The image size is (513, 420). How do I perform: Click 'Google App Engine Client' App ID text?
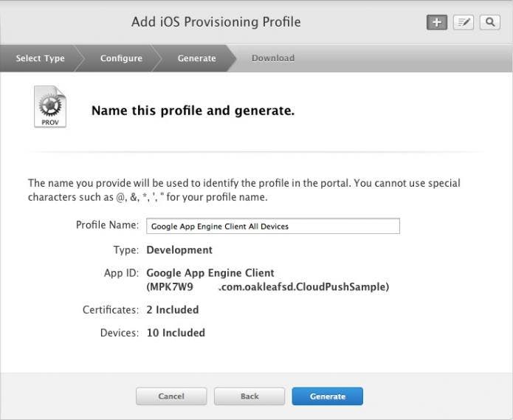(210, 273)
